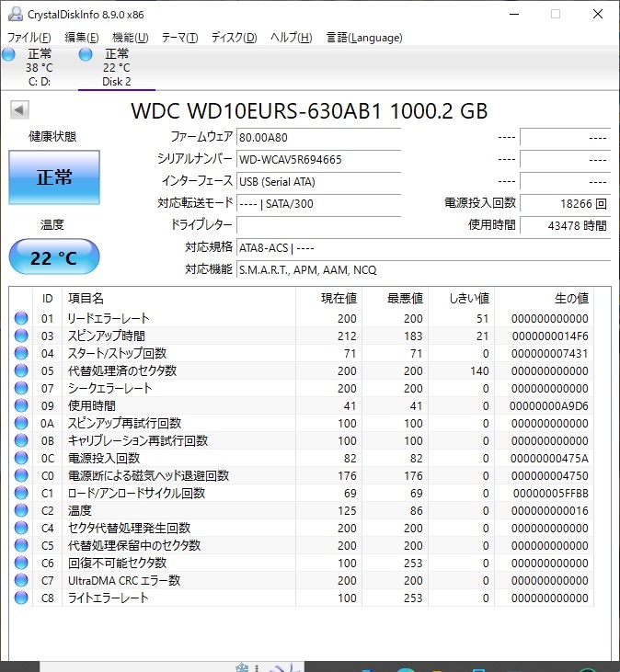620x672 pixels.
Task: Click the transfer mode field SATA/300
Action: (318, 203)
